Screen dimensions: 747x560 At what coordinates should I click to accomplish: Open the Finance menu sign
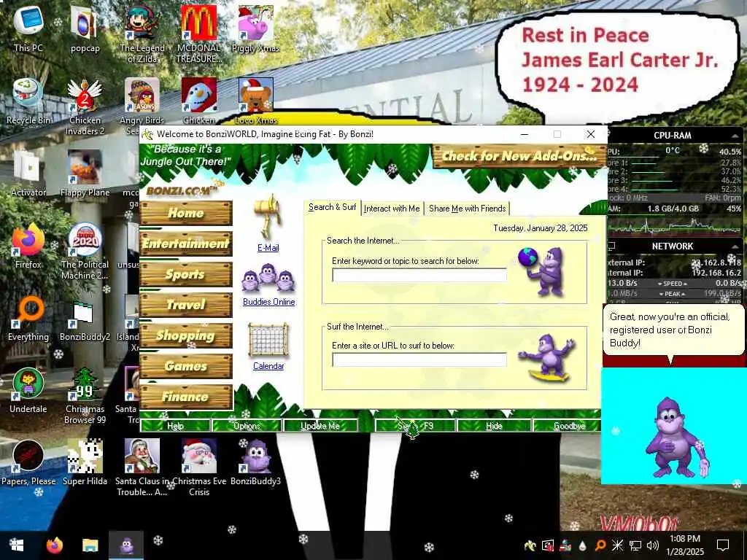click(186, 397)
